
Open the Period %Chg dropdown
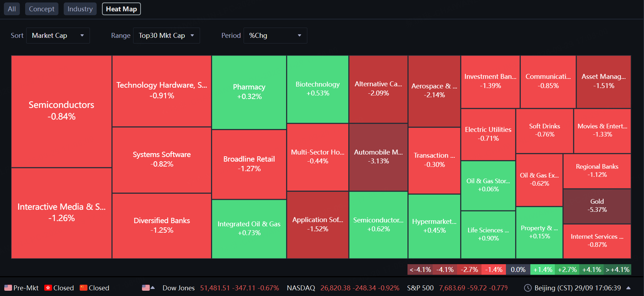(x=275, y=35)
